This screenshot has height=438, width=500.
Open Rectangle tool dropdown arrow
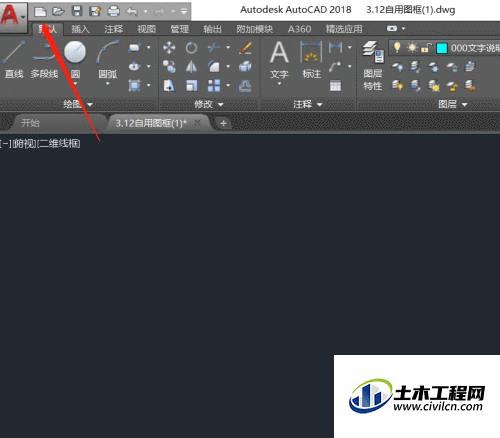pyautogui.click(x=149, y=48)
